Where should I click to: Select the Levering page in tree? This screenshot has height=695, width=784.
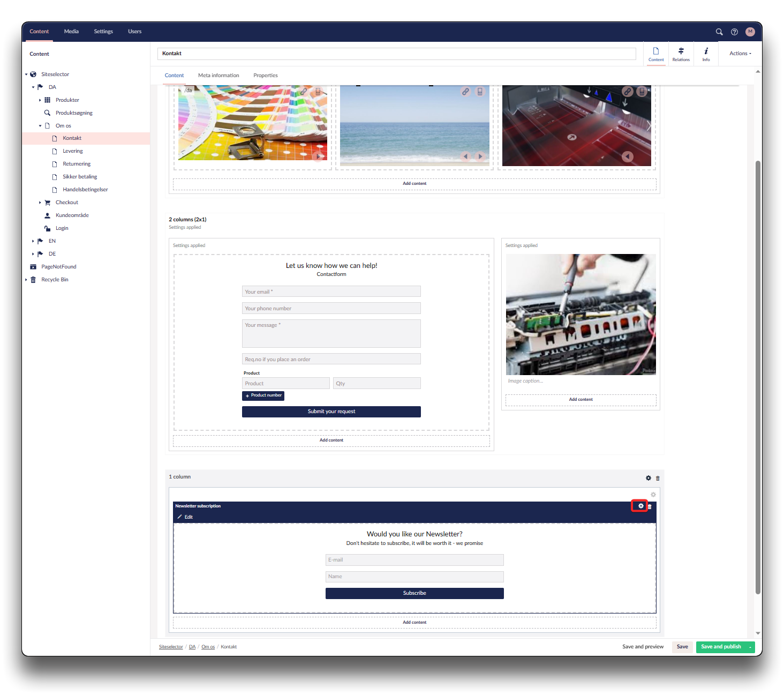[72, 151]
